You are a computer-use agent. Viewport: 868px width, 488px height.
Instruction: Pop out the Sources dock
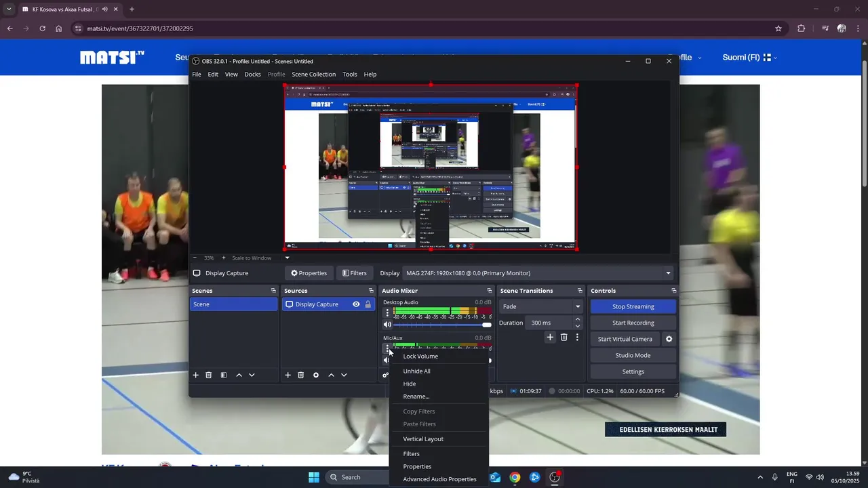[371, 291]
